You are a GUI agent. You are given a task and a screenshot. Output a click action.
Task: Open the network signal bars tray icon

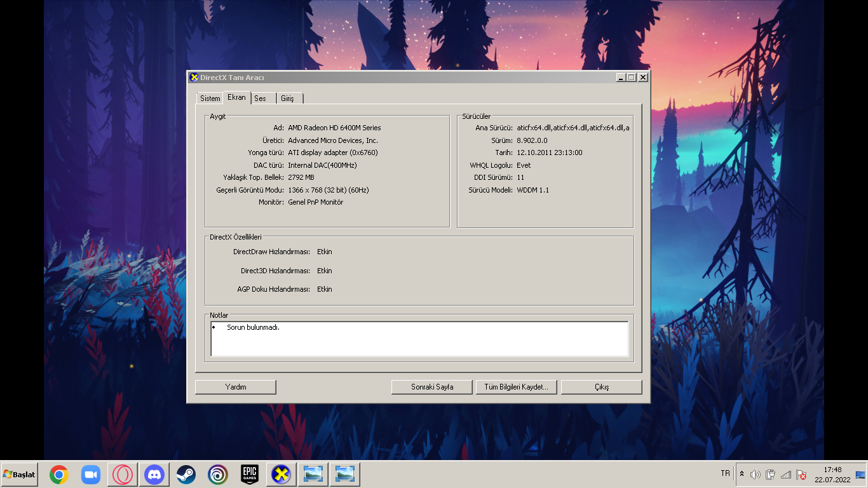click(786, 475)
